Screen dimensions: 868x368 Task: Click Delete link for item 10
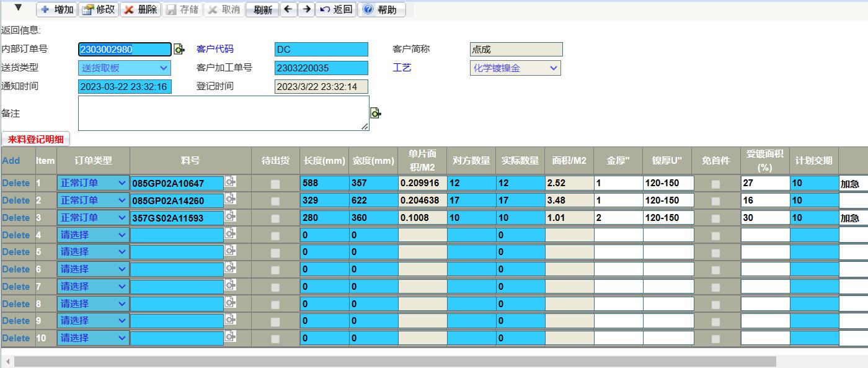pyautogui.click(x=15, y=338)
